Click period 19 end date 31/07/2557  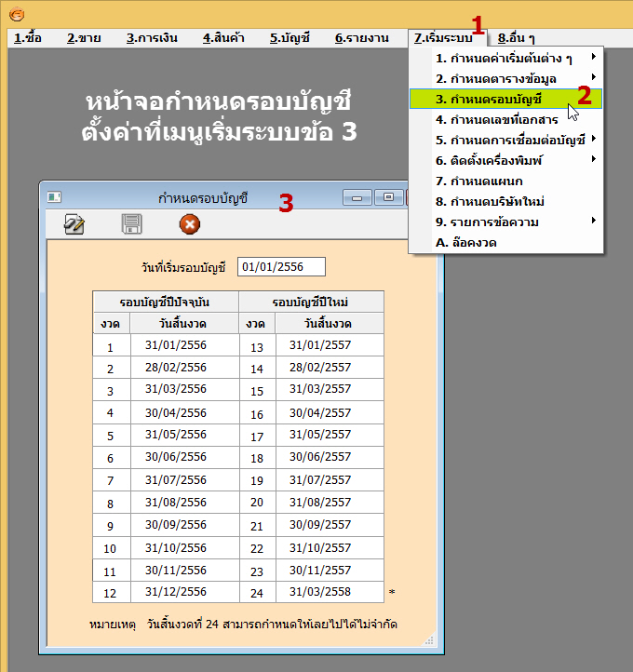tap(330, 480)
